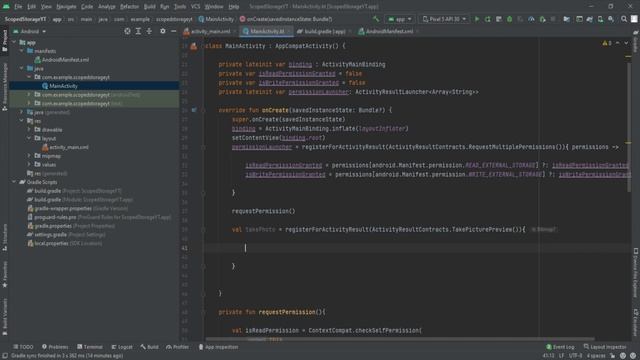
Task: Open Favorites side tab
Action: 4,274
